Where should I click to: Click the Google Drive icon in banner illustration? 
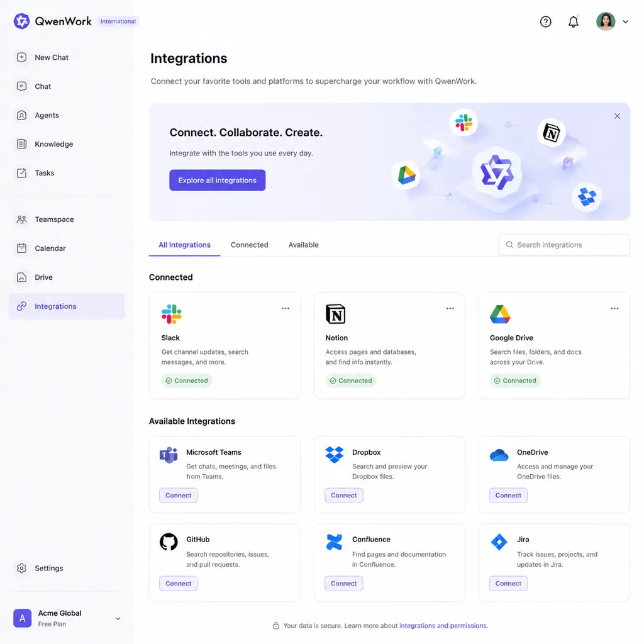point(406,175)
